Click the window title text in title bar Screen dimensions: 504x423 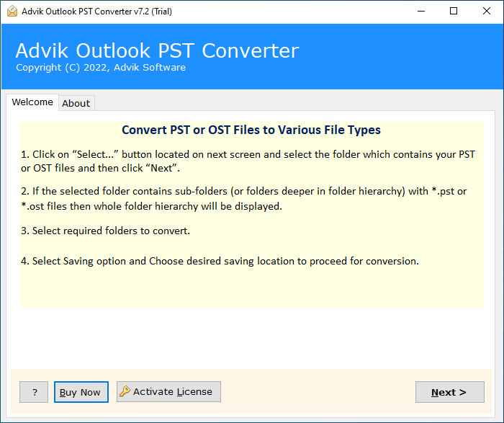pyautogui.click(x=97, y=12)
